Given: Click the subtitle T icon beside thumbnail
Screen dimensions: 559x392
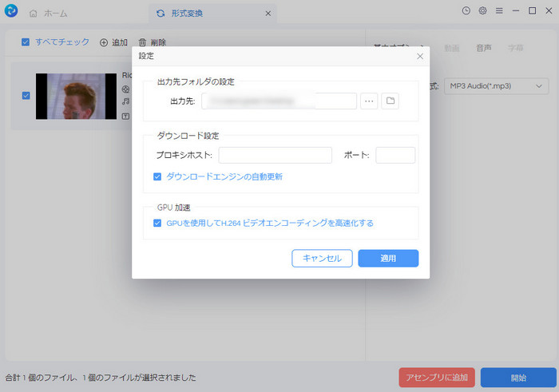Looking at the screenshot, I should (x=125, y=117).
